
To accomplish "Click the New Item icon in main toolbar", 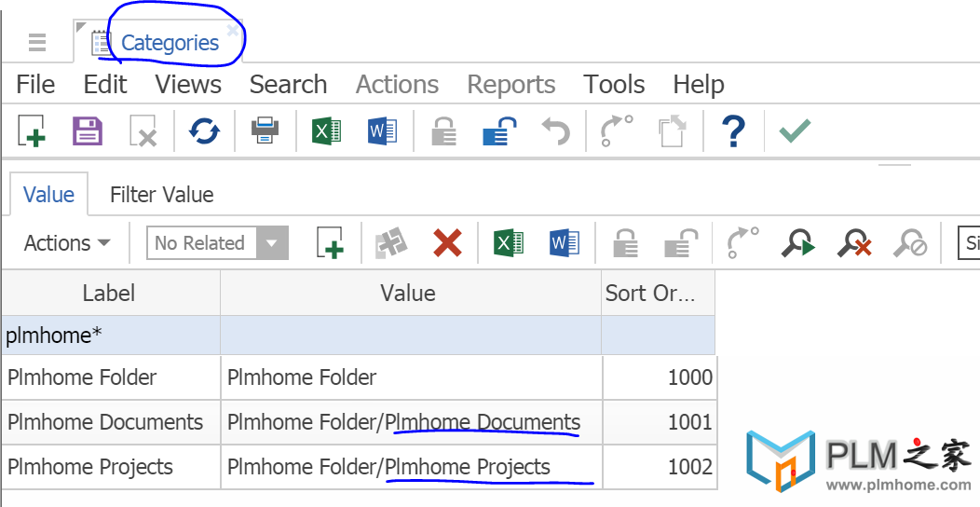I will (x=32, y=131).
